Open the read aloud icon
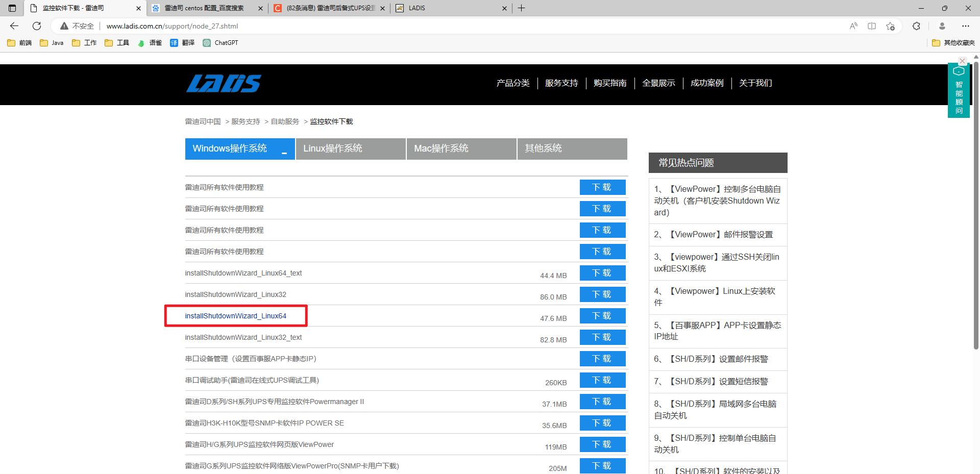Viewport: 980px width, 474px height. coord(853,26)
